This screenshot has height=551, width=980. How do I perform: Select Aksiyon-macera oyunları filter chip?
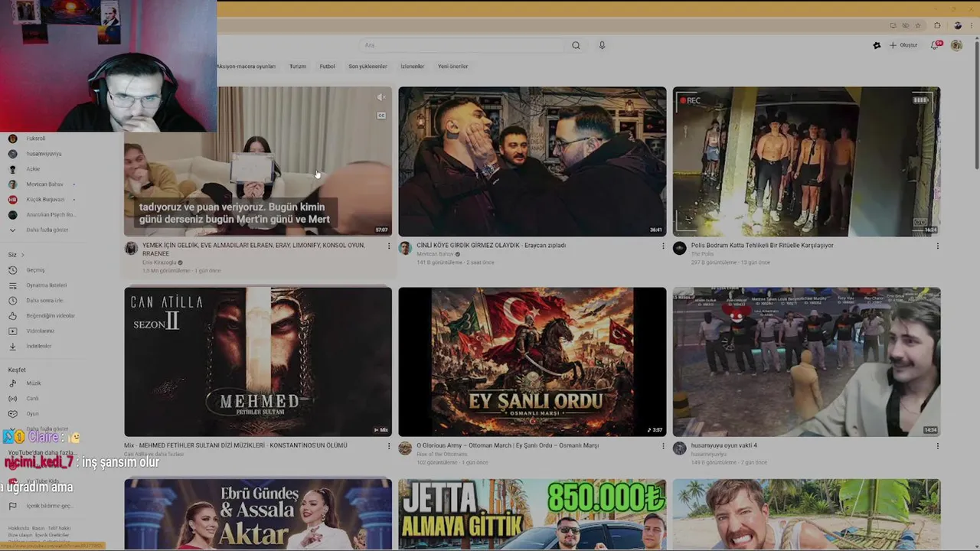[247, 67]
